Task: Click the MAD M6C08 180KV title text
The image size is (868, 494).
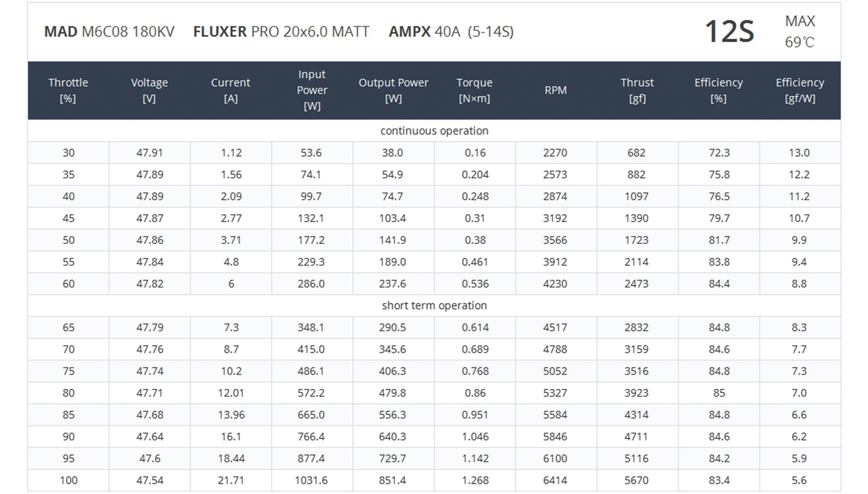Action: point(109,32)
